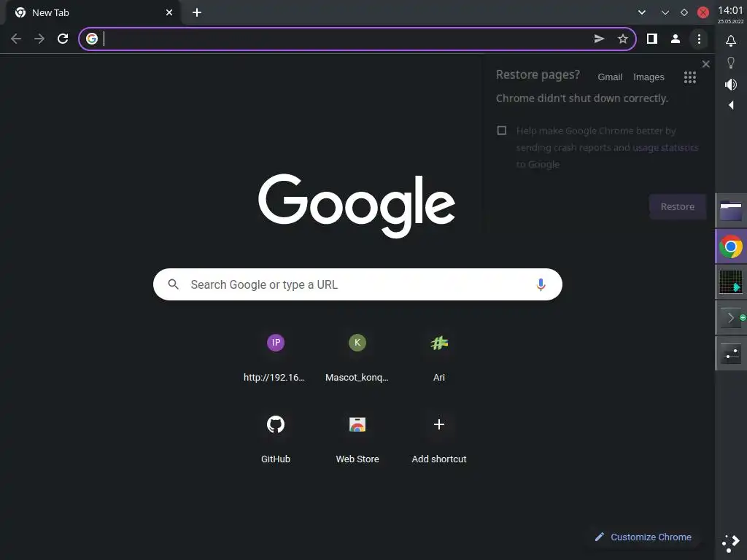
Task: Dismiss the Restore pages popup
Action: tap(706, 64)
